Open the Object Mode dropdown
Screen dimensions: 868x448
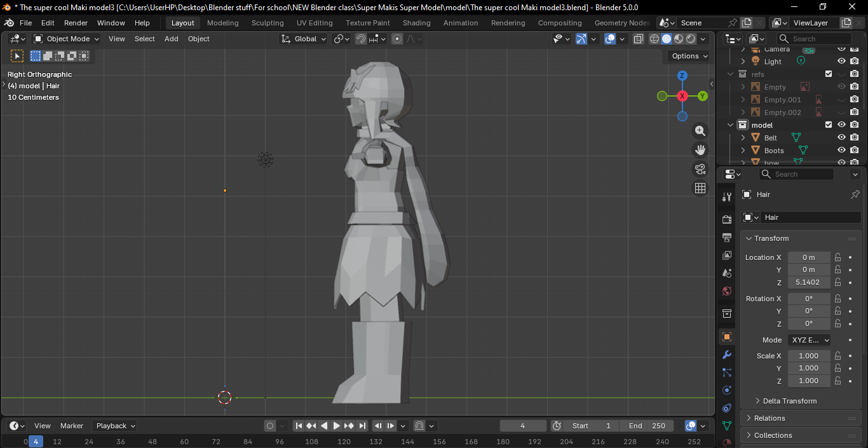click(67, 39)
